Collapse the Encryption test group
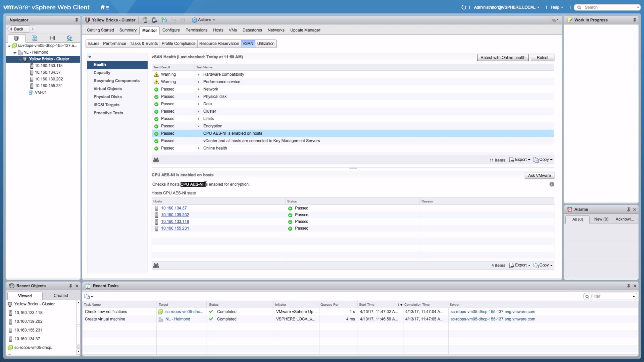This screenshot has width=644, height=362. 198,126
